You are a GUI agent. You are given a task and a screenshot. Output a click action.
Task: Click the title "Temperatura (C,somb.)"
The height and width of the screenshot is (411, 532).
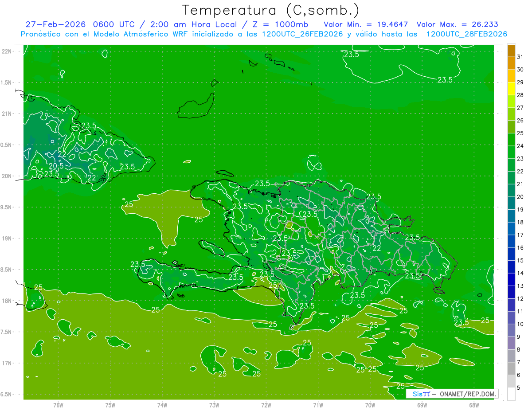click(271, 11)
